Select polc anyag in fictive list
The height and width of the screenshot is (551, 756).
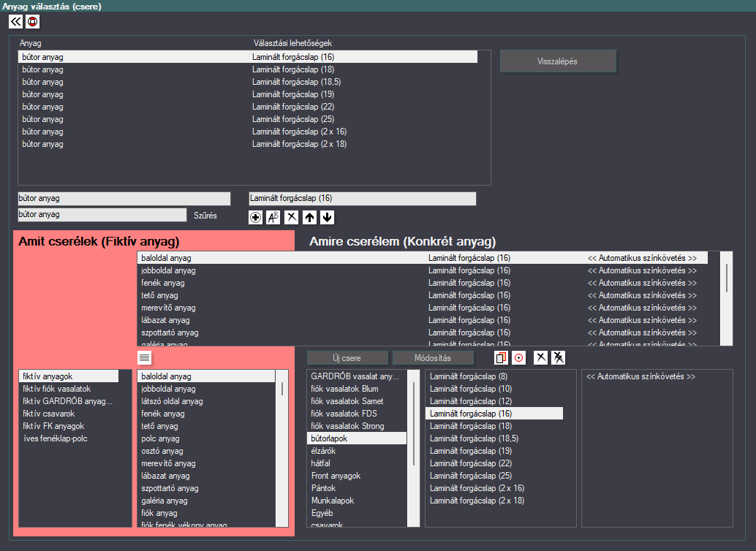(x=206, y=438)
